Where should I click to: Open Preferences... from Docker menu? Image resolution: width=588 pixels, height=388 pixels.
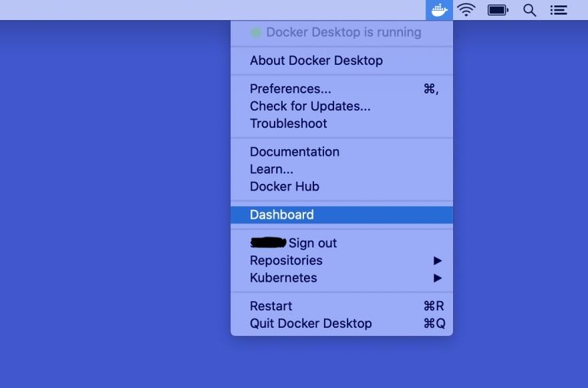pos(341,89)
